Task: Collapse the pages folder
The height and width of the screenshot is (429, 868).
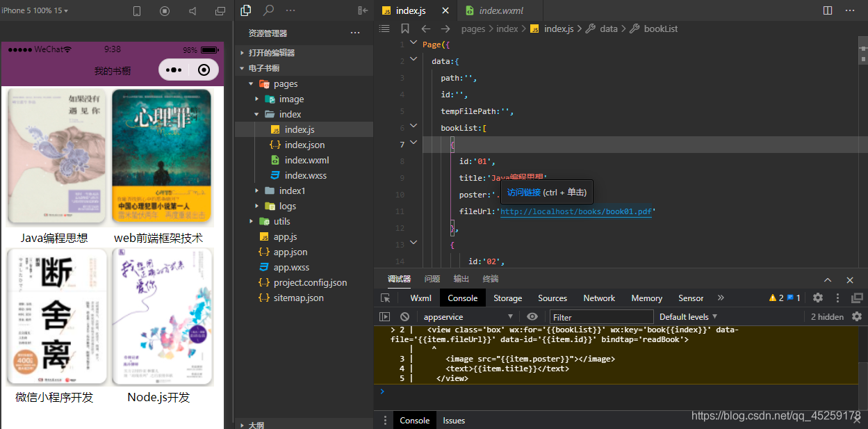Action: 251,83
